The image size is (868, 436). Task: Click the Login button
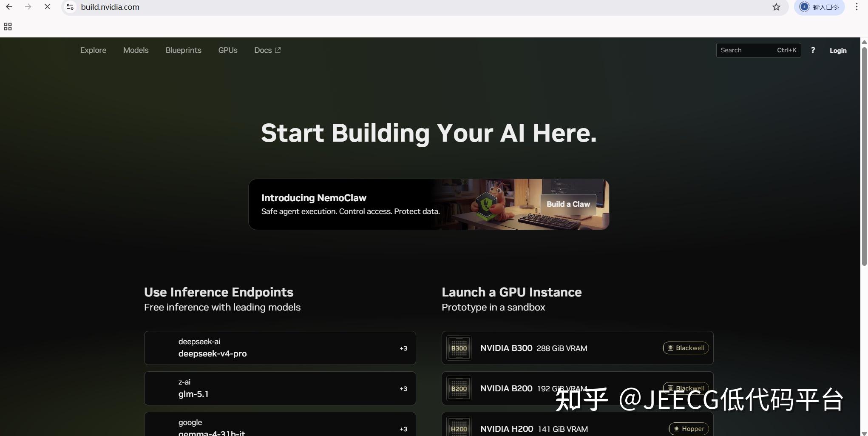click(838, 50)
